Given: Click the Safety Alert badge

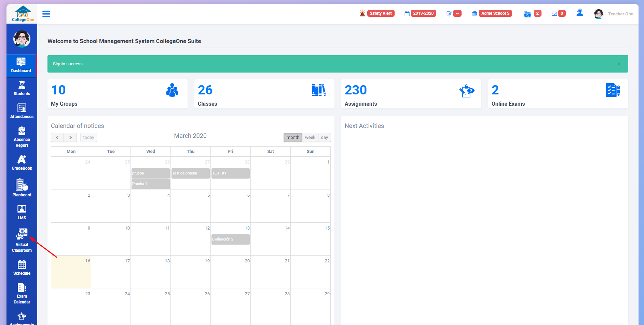Looking at the screenshot, I should pos(381,13).
